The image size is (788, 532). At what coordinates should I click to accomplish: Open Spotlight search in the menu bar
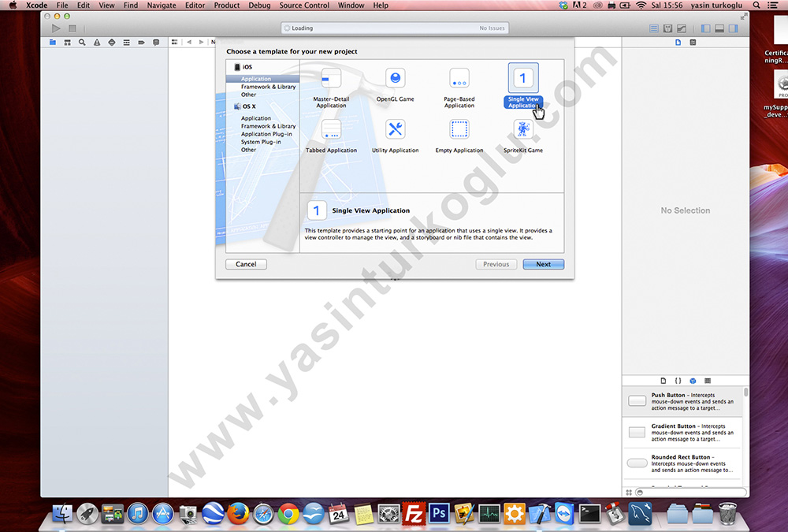tap(756, 5)
